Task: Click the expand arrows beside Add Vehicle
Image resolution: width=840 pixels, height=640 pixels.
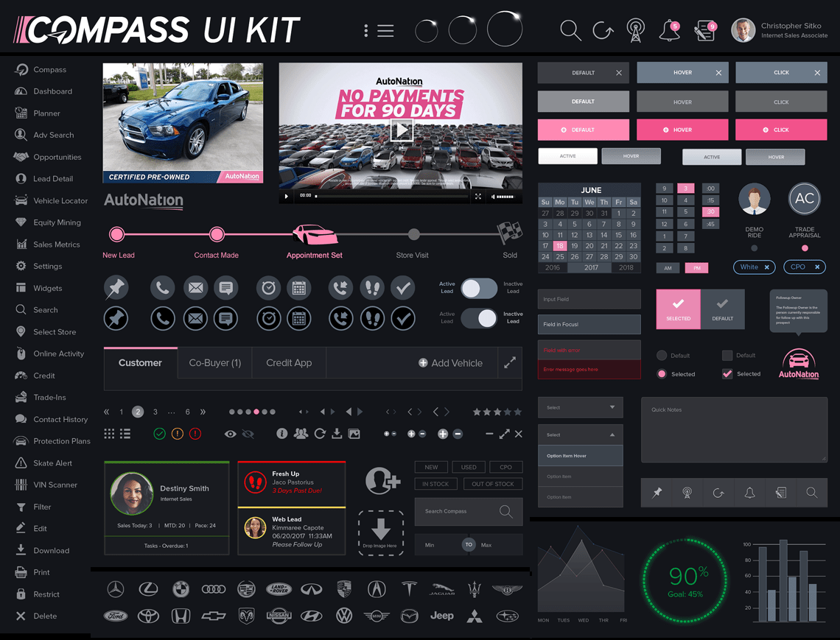Action: click(509, 362)
